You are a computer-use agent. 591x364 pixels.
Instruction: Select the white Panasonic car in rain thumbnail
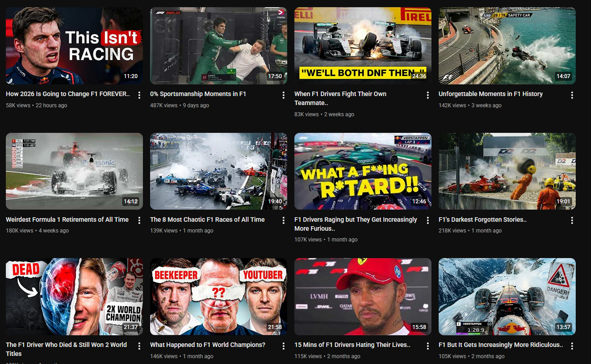[74, 171]
